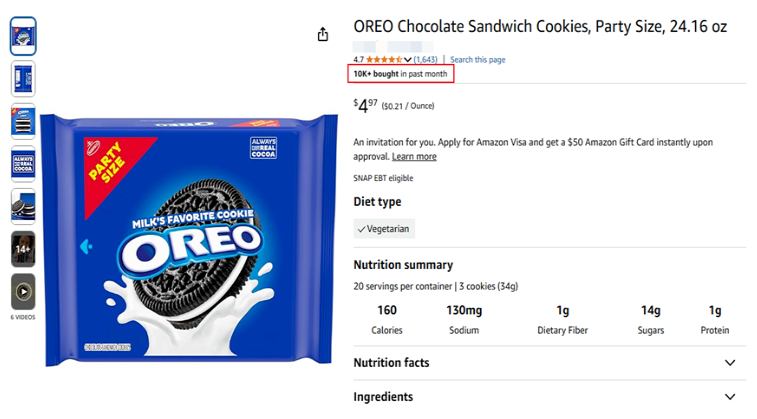This screenshot has height=419, width=757.
Task: Click the share icon above the product image
Action: pos(323,35)
